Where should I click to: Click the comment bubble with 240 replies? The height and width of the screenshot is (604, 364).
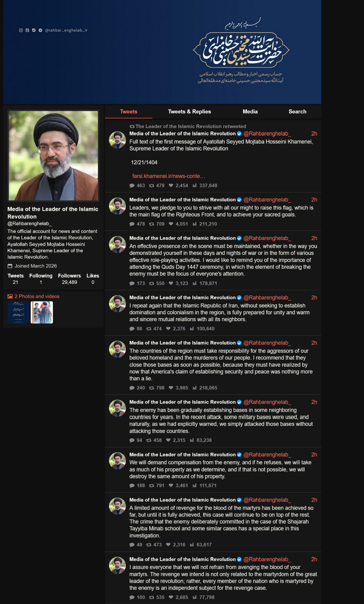(132, 388)
